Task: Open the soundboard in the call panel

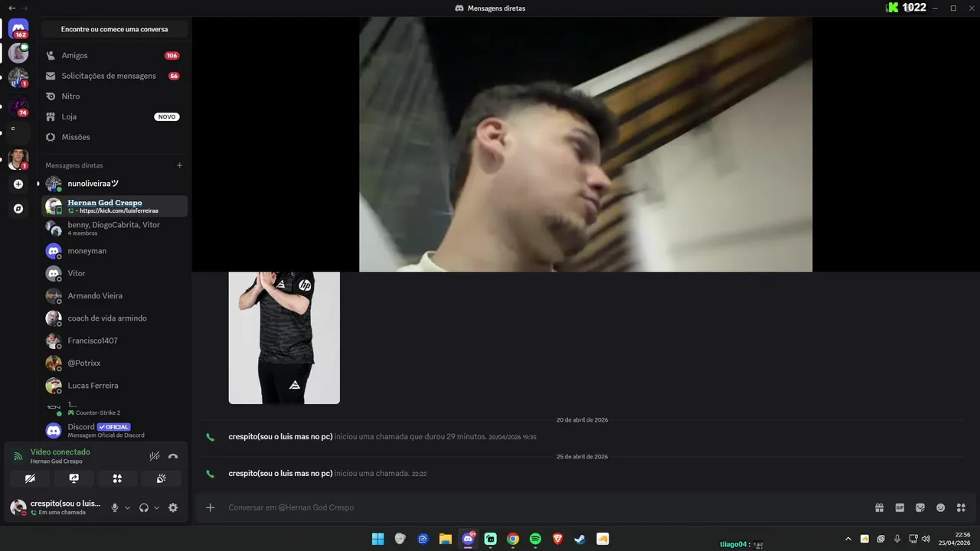Action: pos(161,478)
